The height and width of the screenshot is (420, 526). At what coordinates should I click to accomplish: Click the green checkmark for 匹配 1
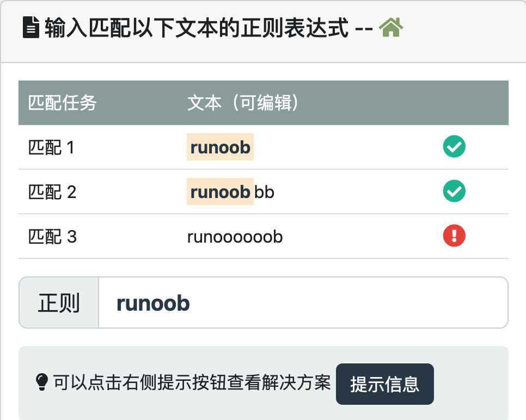click(454, 147)
